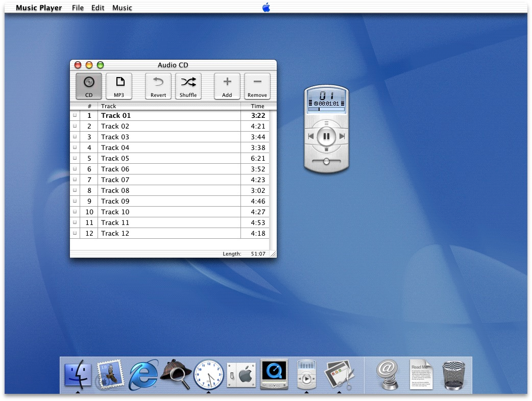Click the Remove (−) toolbar button
This screenshot has height=401, width=532.
pos(257,86)
